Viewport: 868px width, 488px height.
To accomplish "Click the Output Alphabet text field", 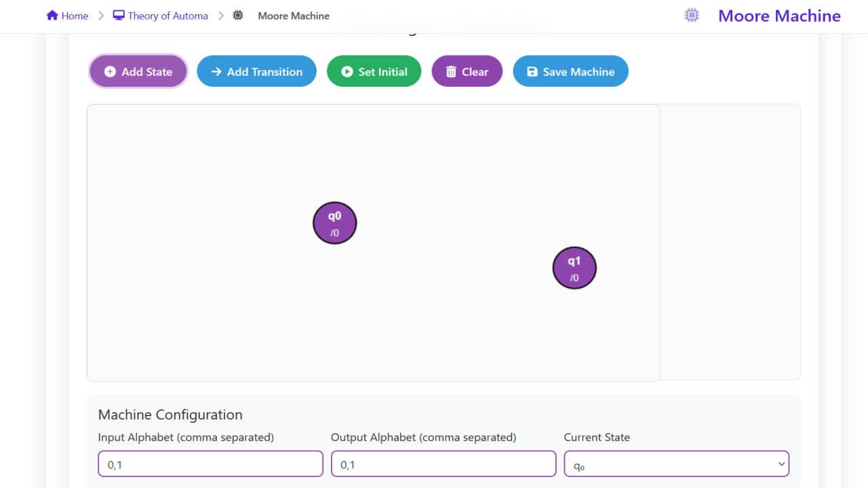I will pyautogui.click(x=443, y=464).
